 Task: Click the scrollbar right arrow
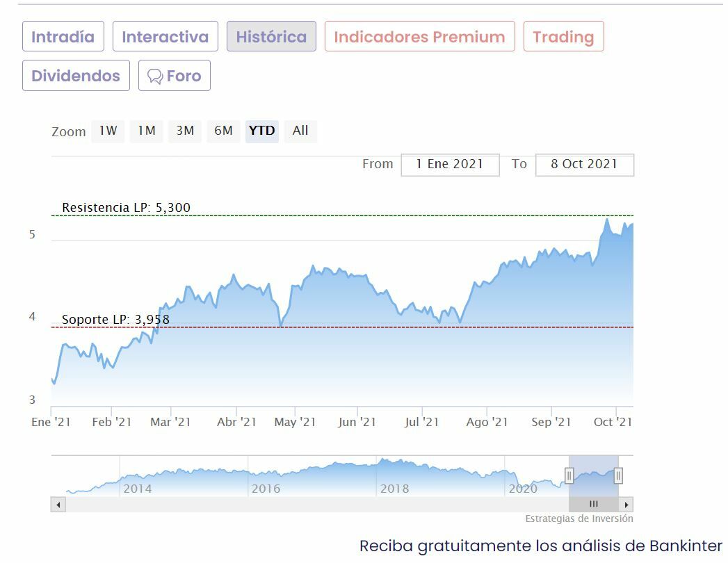tap(626, 505)
